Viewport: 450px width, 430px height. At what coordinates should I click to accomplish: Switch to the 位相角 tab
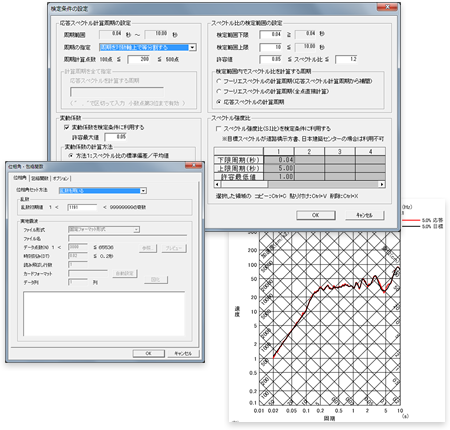pyautogui.click(x=20, y=178)
